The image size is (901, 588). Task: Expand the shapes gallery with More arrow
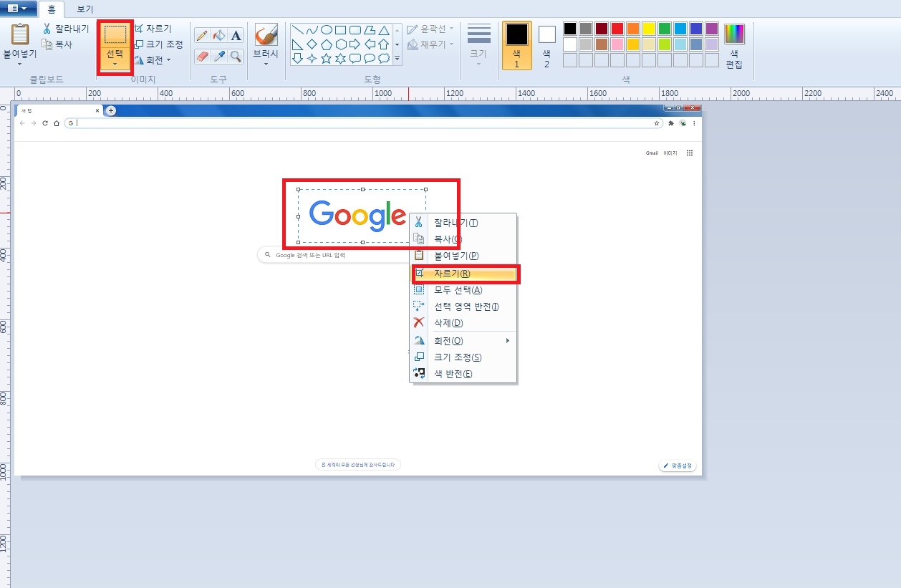(x=397, y=59)
